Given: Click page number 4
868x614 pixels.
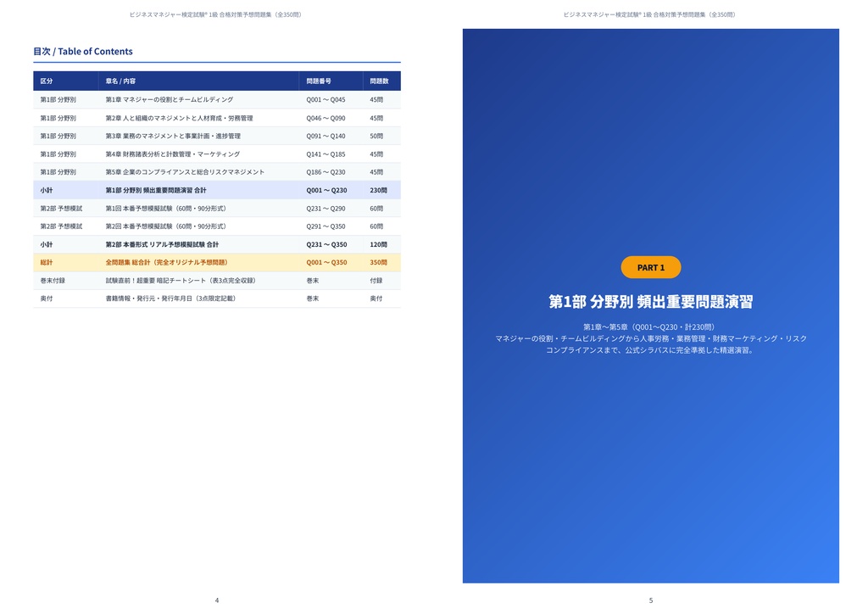Looking at the screenshot, I should [217, 600].
